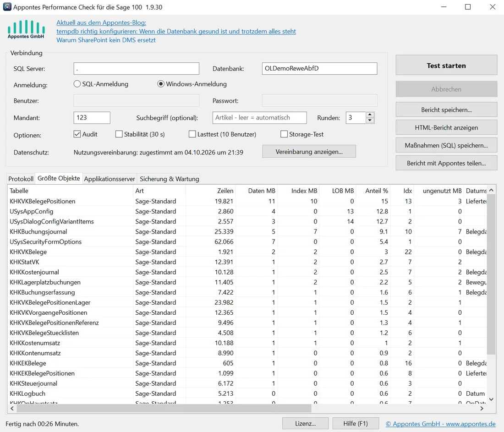Open the tempdb blog article link

(176, 31)
